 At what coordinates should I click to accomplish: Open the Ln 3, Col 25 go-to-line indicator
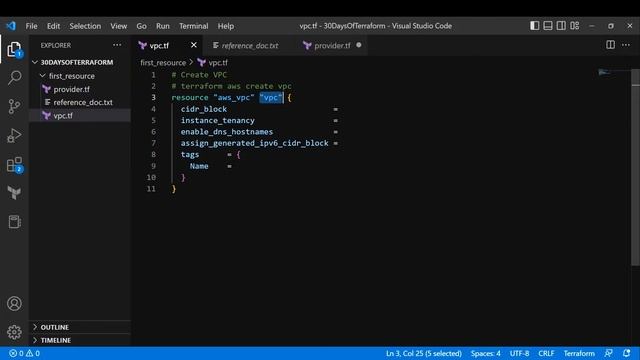pos(424,353)
